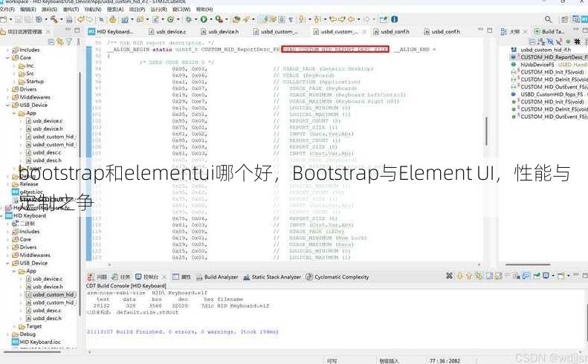The width and height of the screenshot is (588, 364).
Task: Click the outline panel horizontal scrollbar
Action: (527, 265)
